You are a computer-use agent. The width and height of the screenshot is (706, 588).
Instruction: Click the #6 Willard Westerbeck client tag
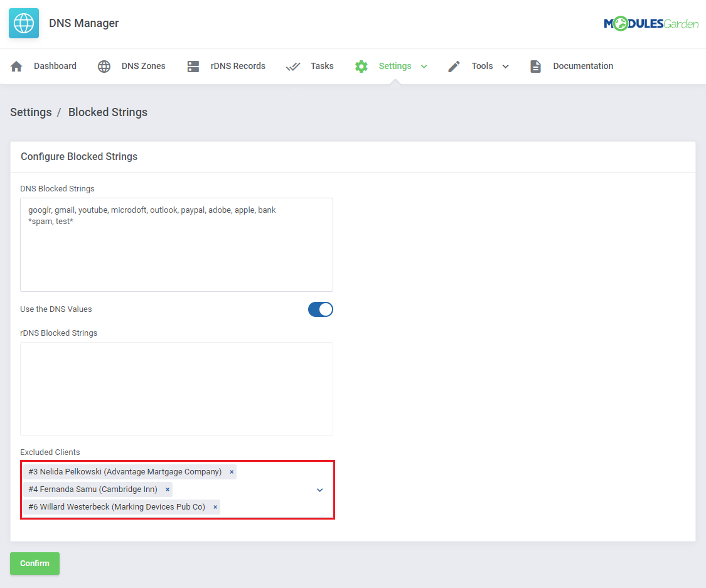(122, 507)
